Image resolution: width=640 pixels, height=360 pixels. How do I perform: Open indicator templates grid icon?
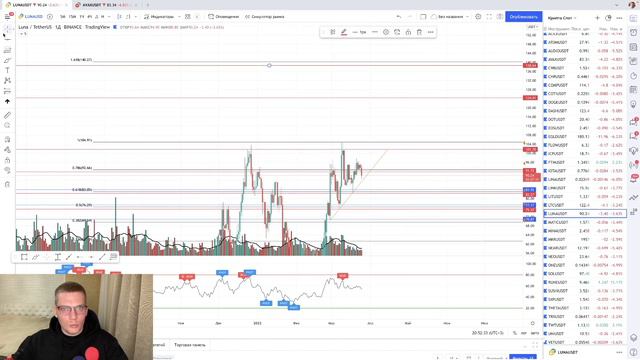188,17
